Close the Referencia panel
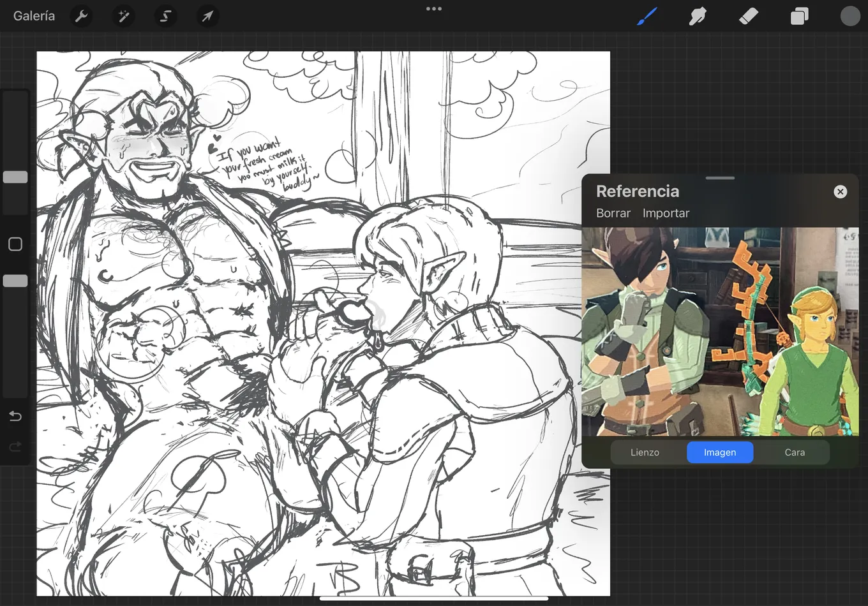This screenshot has height=606, width=868. (841, 191)
